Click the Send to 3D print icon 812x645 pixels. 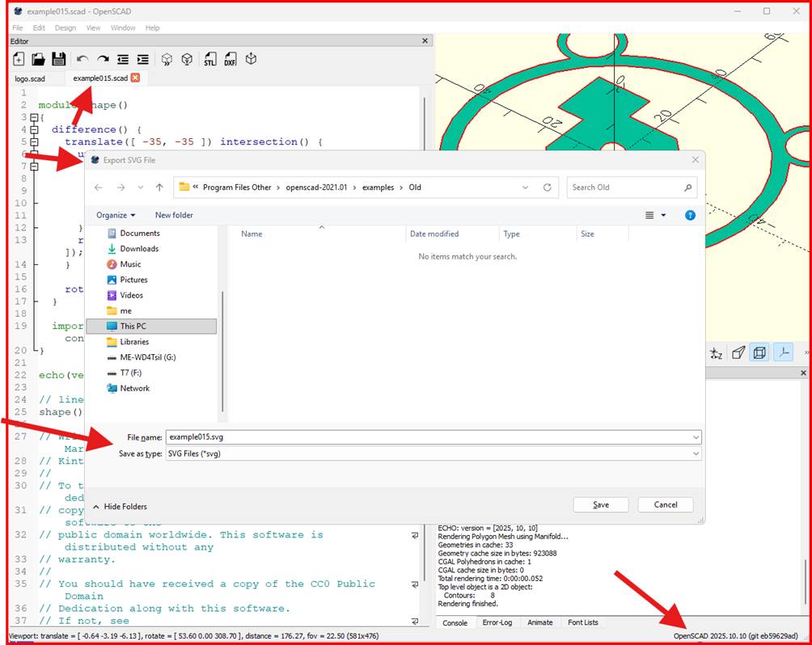click(x=251, y=59)
